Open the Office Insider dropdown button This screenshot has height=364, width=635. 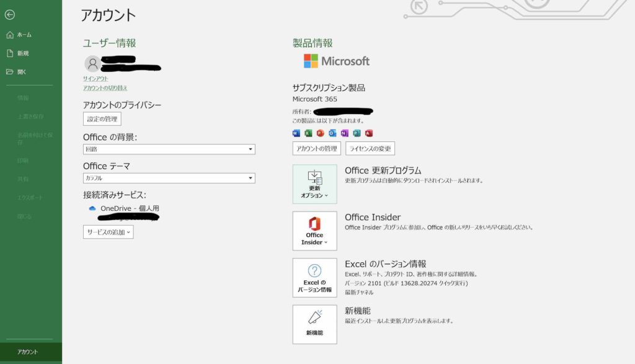314,231
